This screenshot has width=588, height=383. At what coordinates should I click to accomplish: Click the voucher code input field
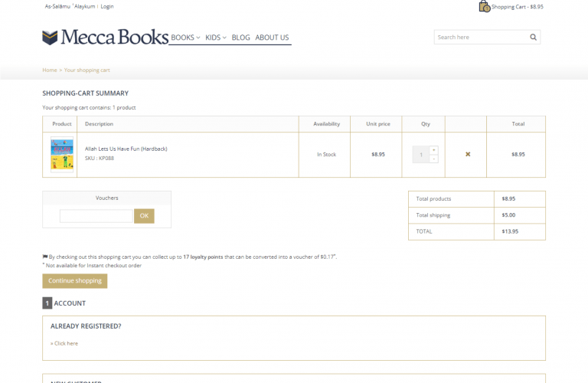pyautogui.click(x=96, y=216)
